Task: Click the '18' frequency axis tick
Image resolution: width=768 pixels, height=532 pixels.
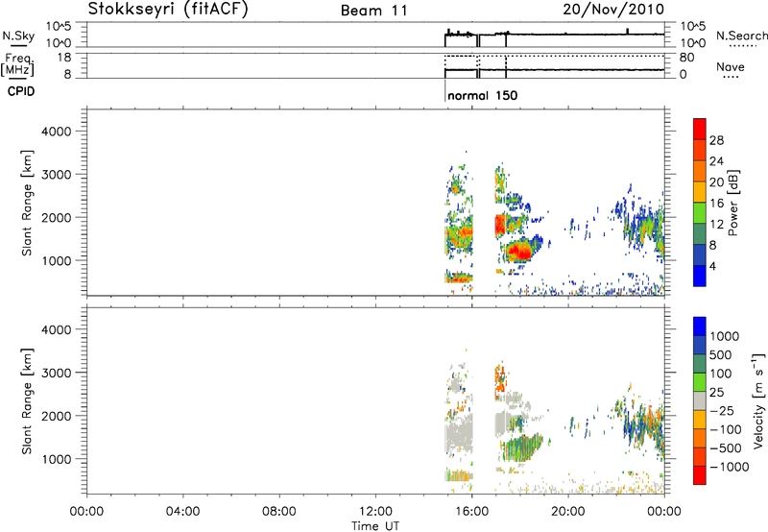Action: pyautogui.click(x=63, y=58)
